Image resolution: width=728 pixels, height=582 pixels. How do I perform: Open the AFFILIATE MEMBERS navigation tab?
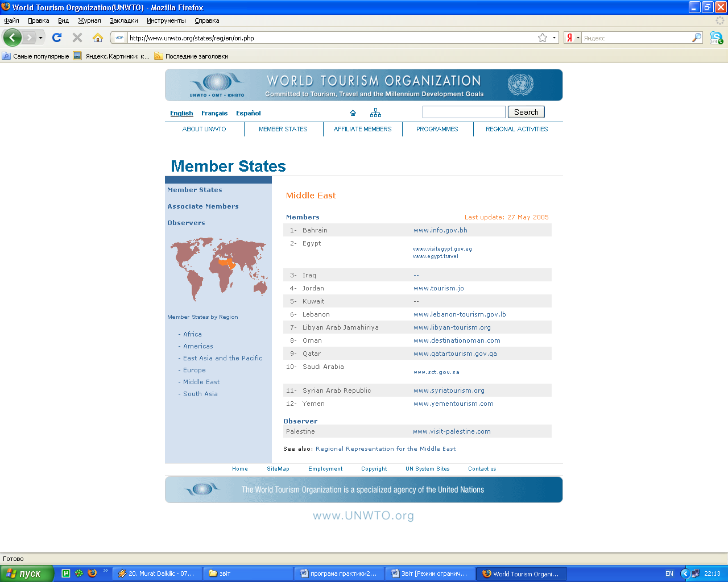(x=362, y=129)
